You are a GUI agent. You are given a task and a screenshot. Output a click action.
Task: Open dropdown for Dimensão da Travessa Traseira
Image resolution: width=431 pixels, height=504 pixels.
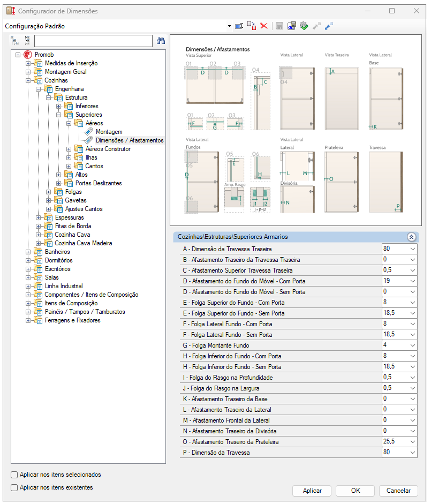(413, 249)
